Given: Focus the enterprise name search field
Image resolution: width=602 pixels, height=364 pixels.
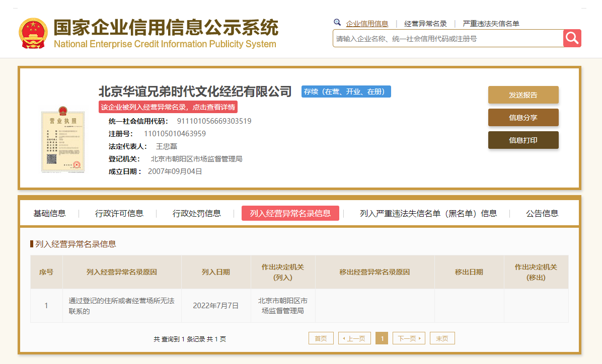Looking at the screenshot, I should 448,38.
